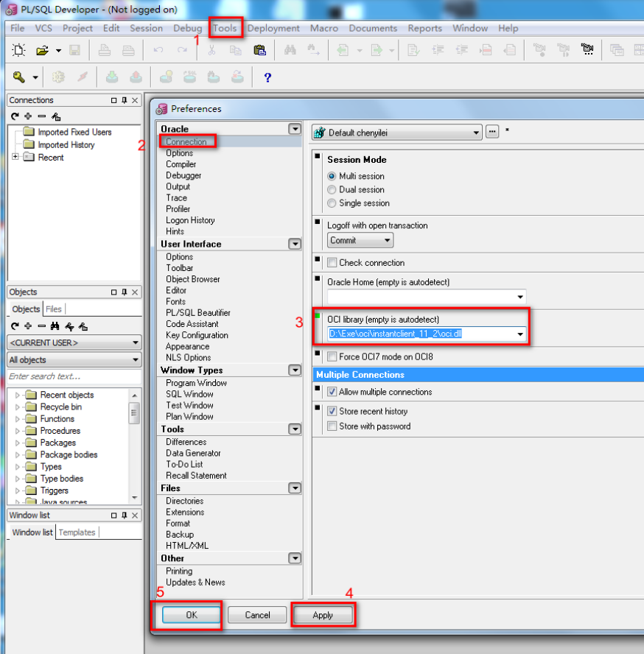The height and width of the screenshot is (654, 644).
Task: Collapse the Oracle preferences section
Action: tap(295, 129)
